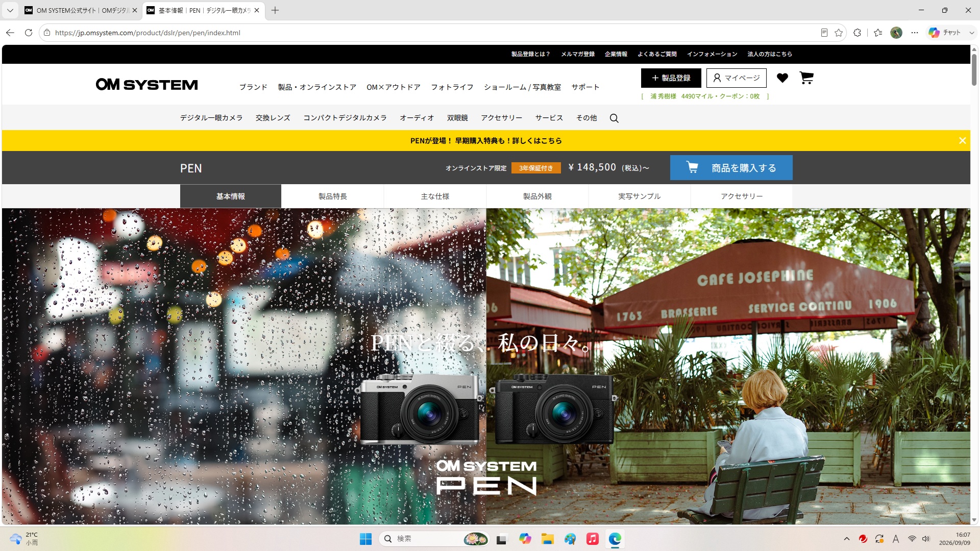Open the 交換レンズ menu item
This screenshot has width=980, height=551.
pos(273,118)
